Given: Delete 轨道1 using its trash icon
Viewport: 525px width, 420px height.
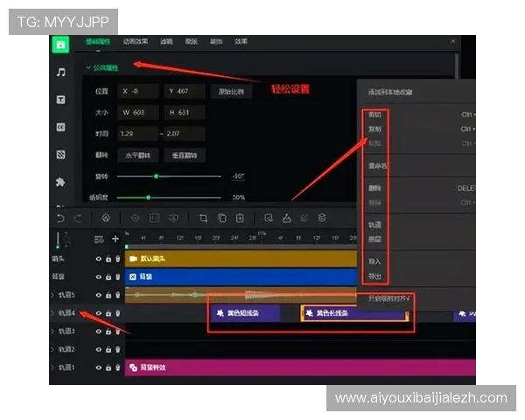Looking at the screenshot, I should coord(118,367).
